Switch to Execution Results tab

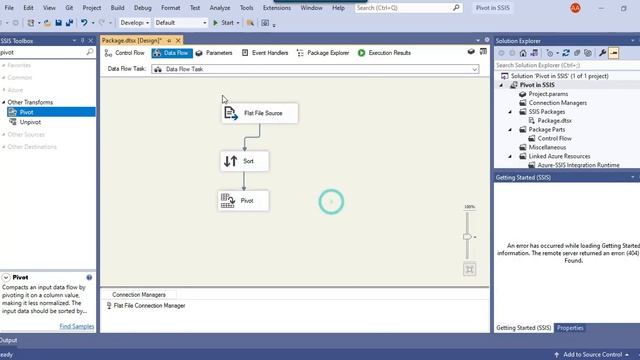coord(384,53)
